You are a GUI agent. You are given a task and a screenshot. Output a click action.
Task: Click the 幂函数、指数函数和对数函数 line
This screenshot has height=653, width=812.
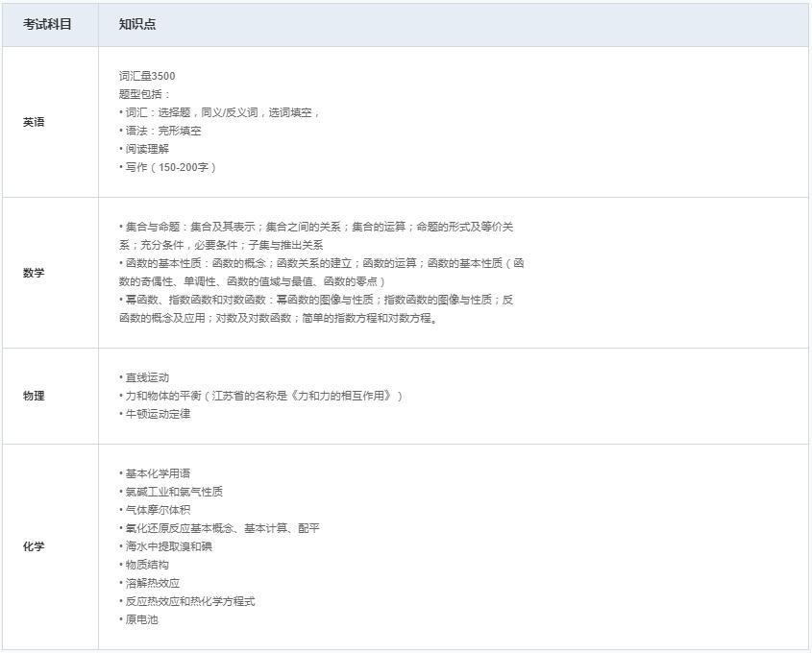pyautogui.click(x=316, y=300)
